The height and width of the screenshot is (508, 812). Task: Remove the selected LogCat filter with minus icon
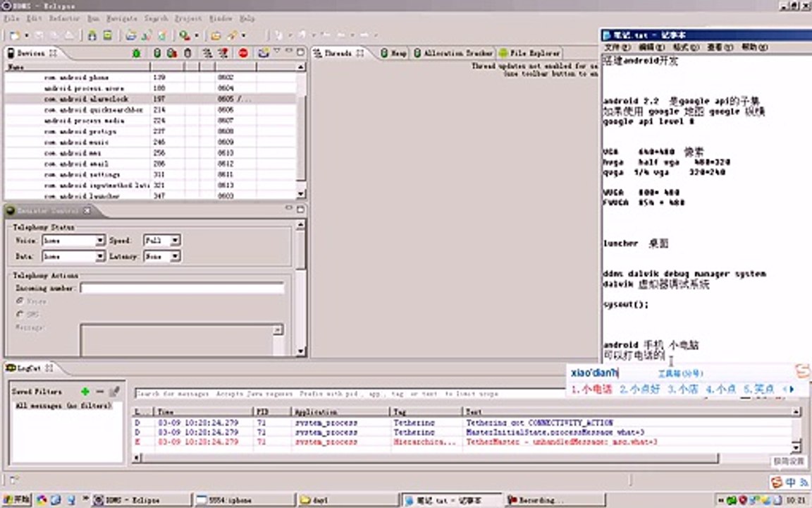(100, 392)
